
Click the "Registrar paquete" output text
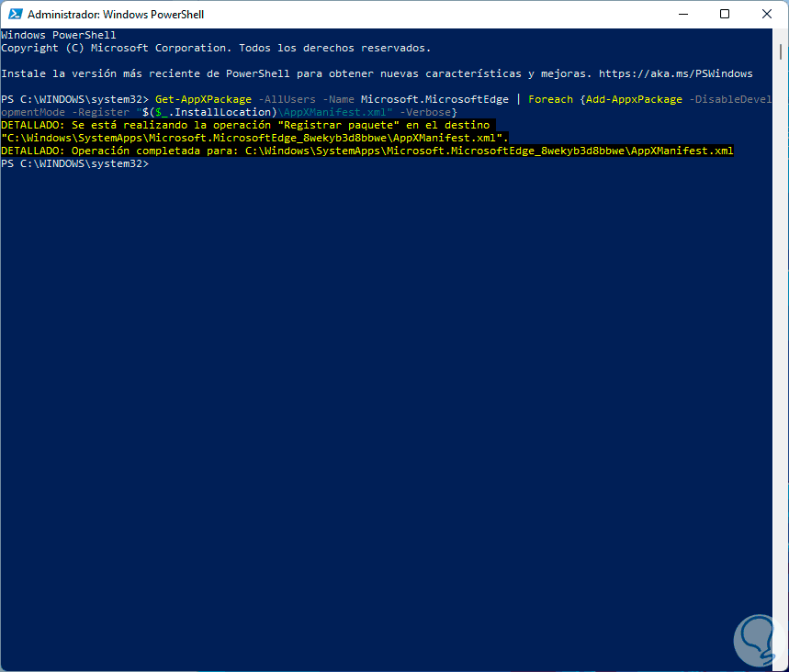point(338,125)
